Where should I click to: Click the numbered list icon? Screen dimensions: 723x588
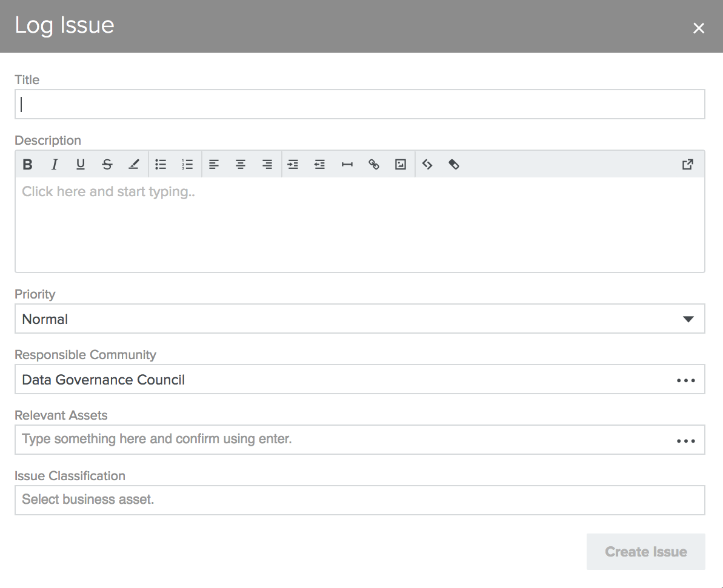187,164
